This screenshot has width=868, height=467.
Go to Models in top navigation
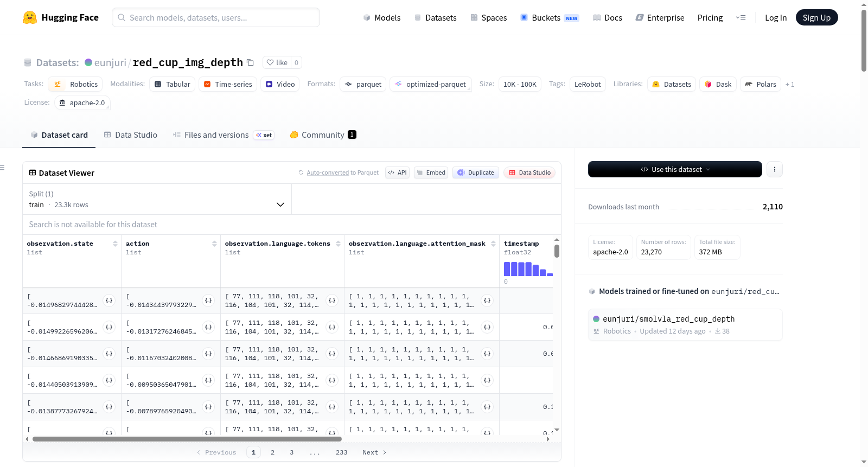coord(381,17)
